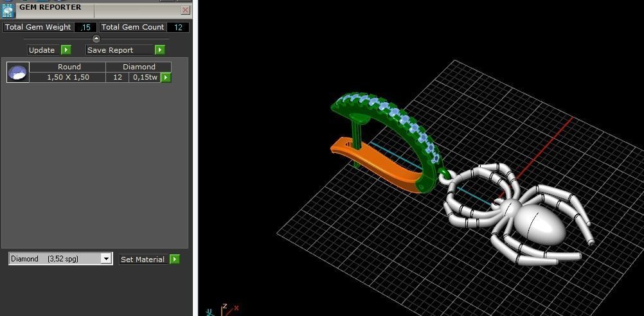
Task: Click the green arrow beside Set Material
Action: pos(175,259)
